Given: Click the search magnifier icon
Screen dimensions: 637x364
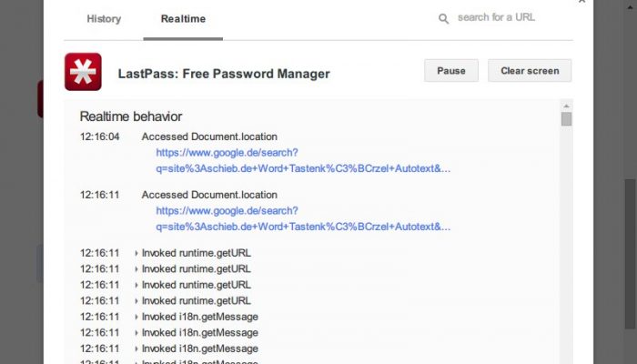Looking at the screenshot, I should (444, 19).
